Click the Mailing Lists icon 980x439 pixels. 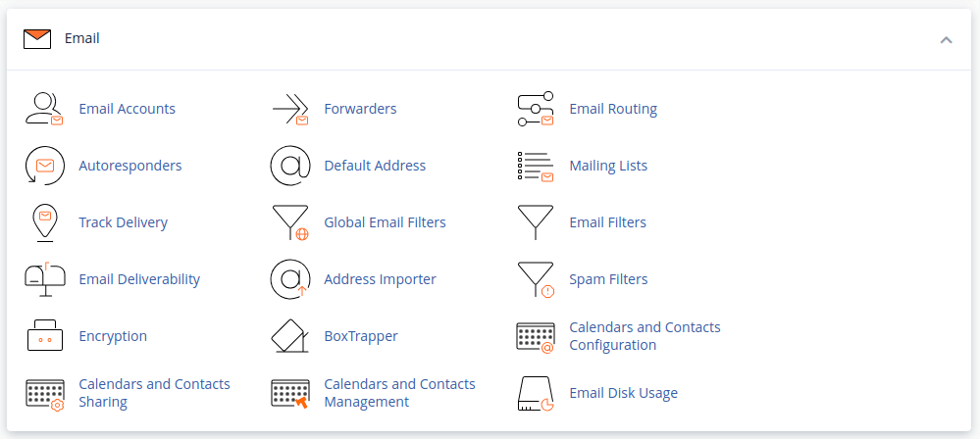535,166
